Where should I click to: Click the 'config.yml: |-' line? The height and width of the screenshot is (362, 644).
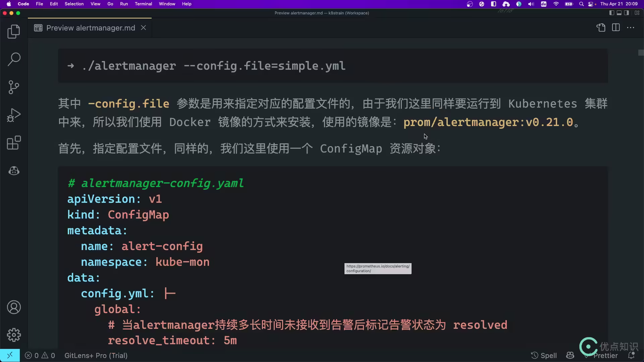point(128,294)
